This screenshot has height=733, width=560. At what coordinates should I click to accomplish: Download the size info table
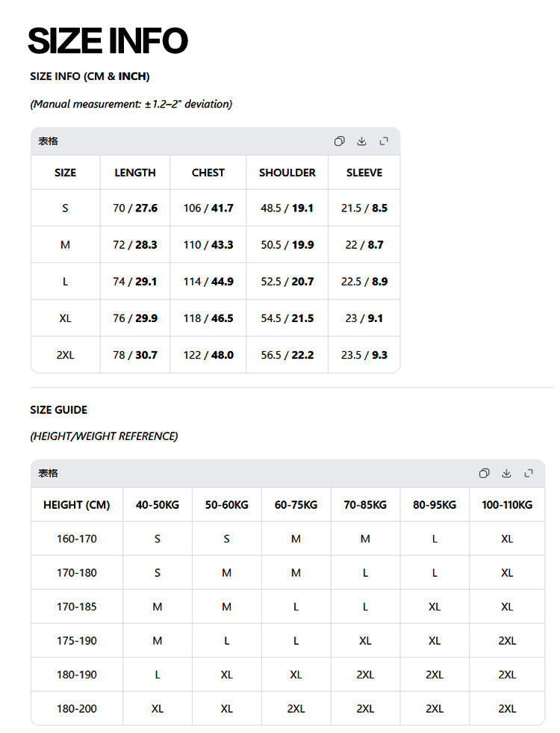(361, 141)
